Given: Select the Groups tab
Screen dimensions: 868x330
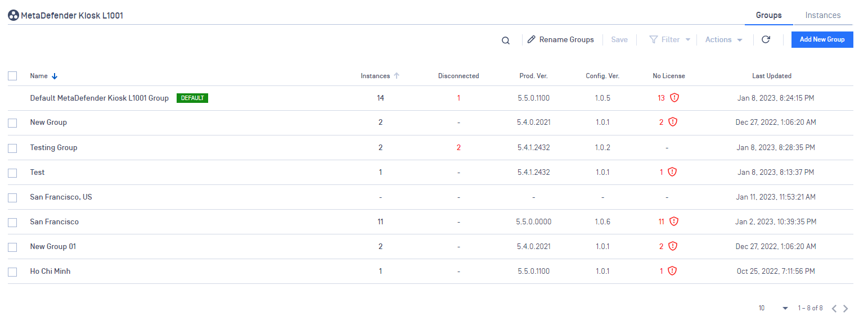Looking at the screenshot, I should click(769, 15).
